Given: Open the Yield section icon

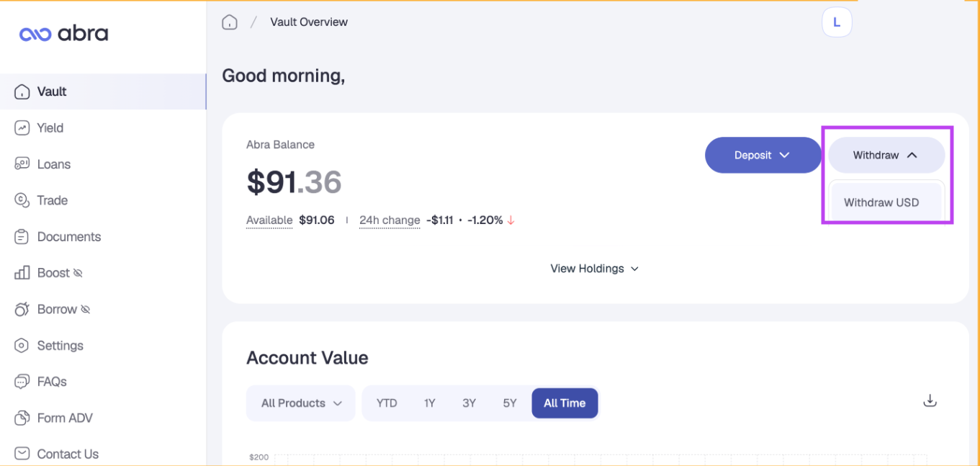Looking at the screenshot, I should point(22,127).
